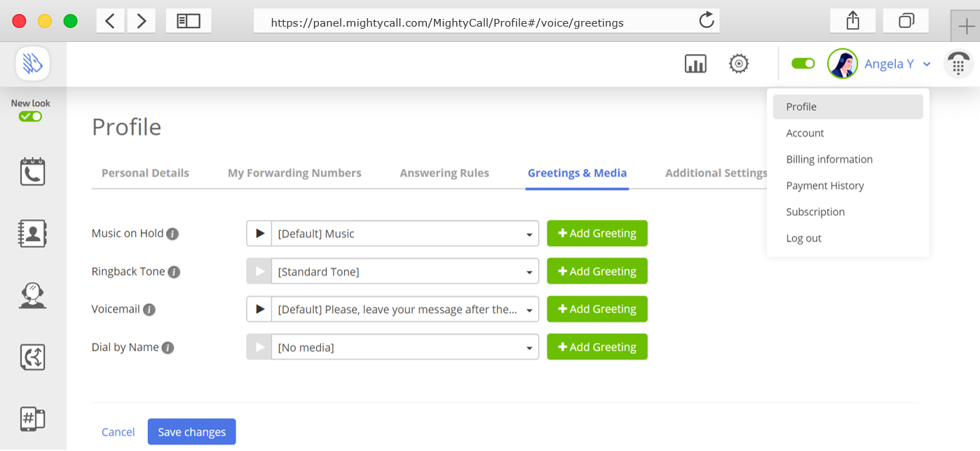The width and height of the screenshot is (980, 451).
Task: Open the settings gear icon
Action: point(739,64)
